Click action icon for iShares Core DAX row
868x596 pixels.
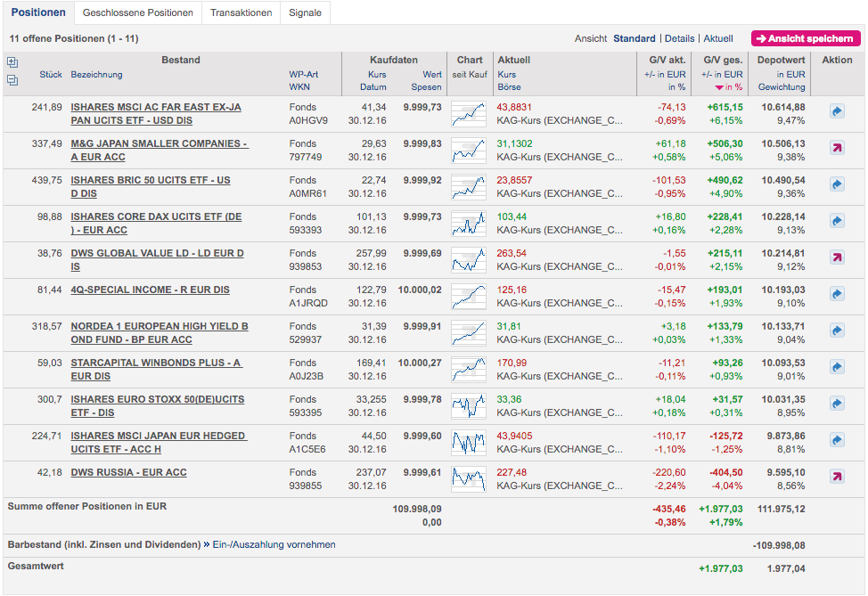(837, 221)
